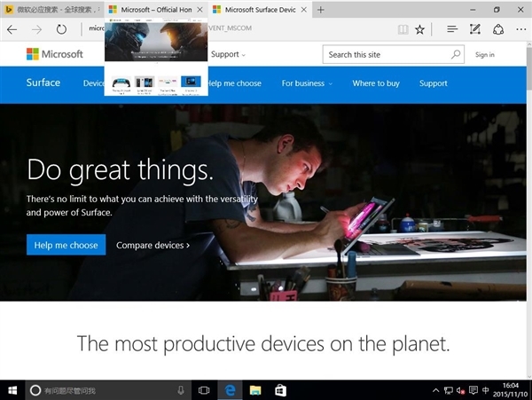Click the Sign in link
Image resolution: width=532 pixels, height=400 pixels.
[x=485, y=55]
